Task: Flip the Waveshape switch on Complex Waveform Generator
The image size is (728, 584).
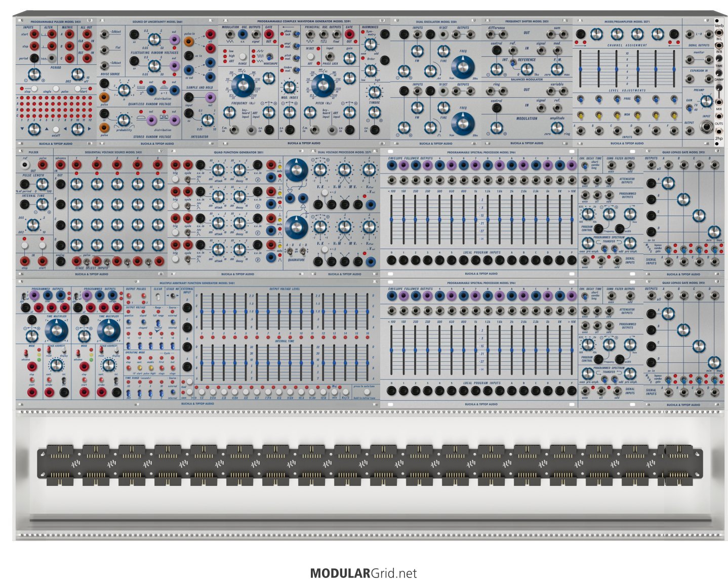Action: pos(269,57)
